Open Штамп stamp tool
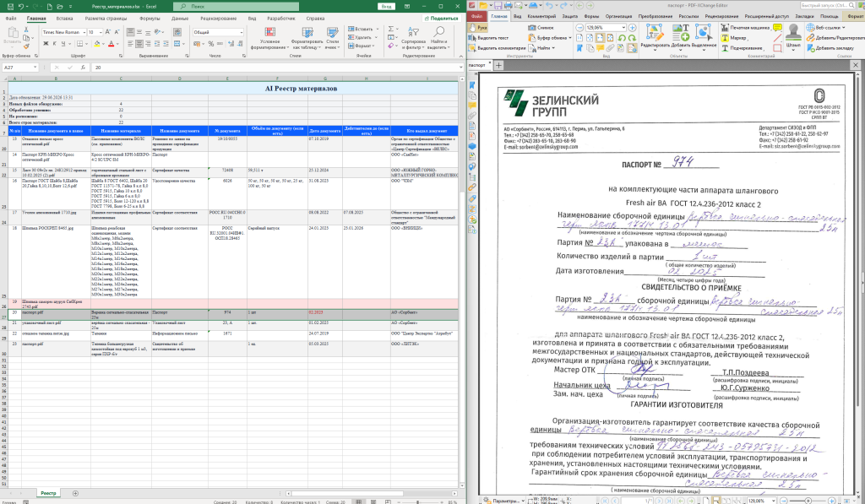Screen dimensions: 865x504 [x=793, y=36]
